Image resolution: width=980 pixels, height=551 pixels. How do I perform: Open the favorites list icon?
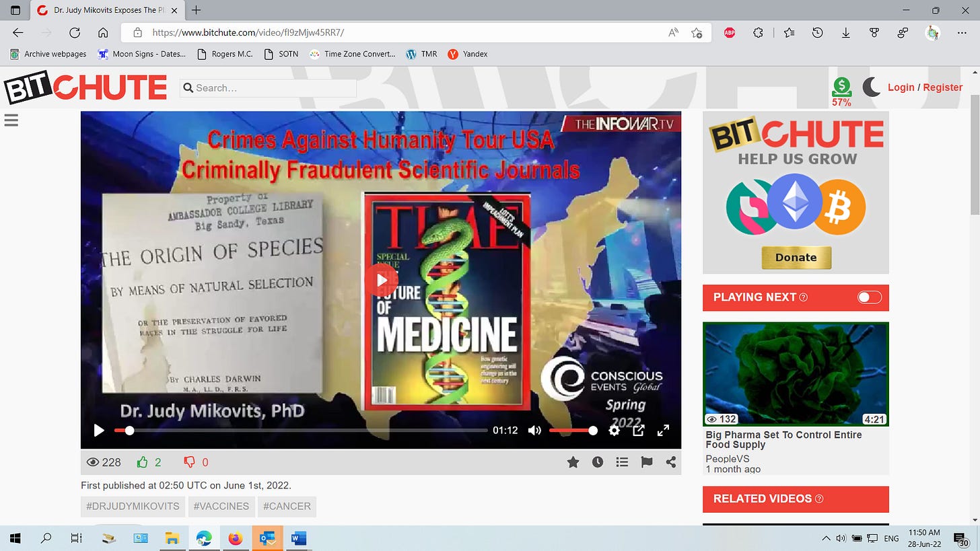tap(789, 32)
